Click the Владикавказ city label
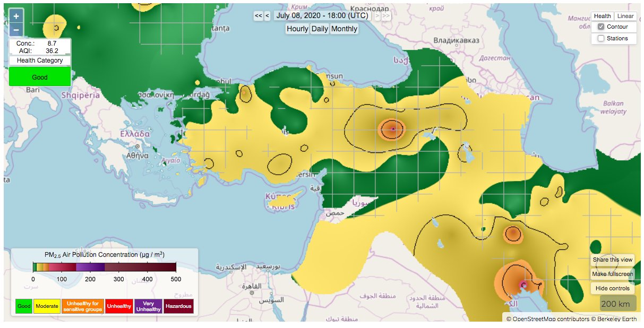 click(x=456, y=40)
